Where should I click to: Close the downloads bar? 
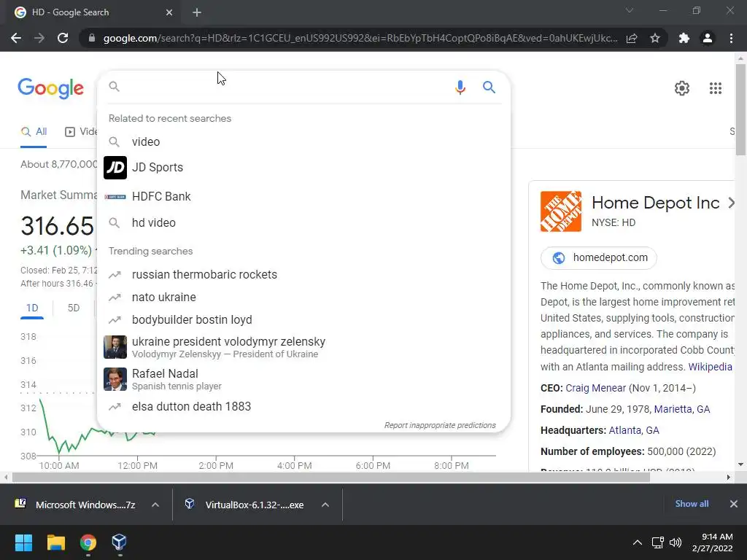(x=734, y=504)
